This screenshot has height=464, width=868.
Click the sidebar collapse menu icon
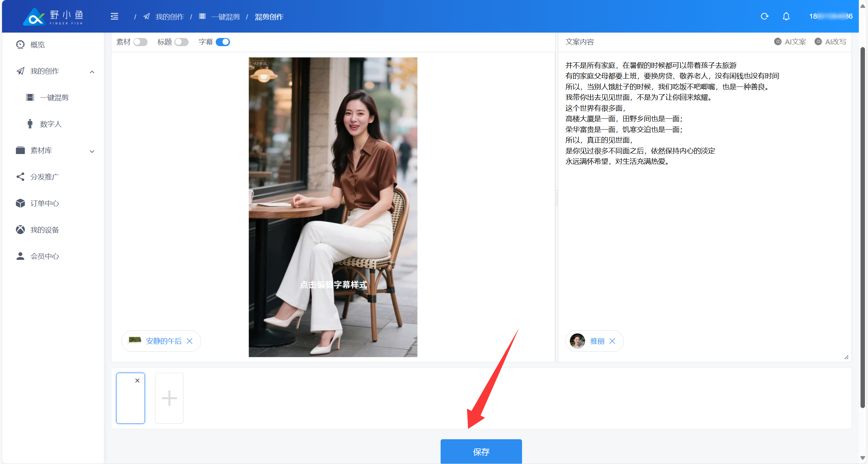(x=114, y=16)
